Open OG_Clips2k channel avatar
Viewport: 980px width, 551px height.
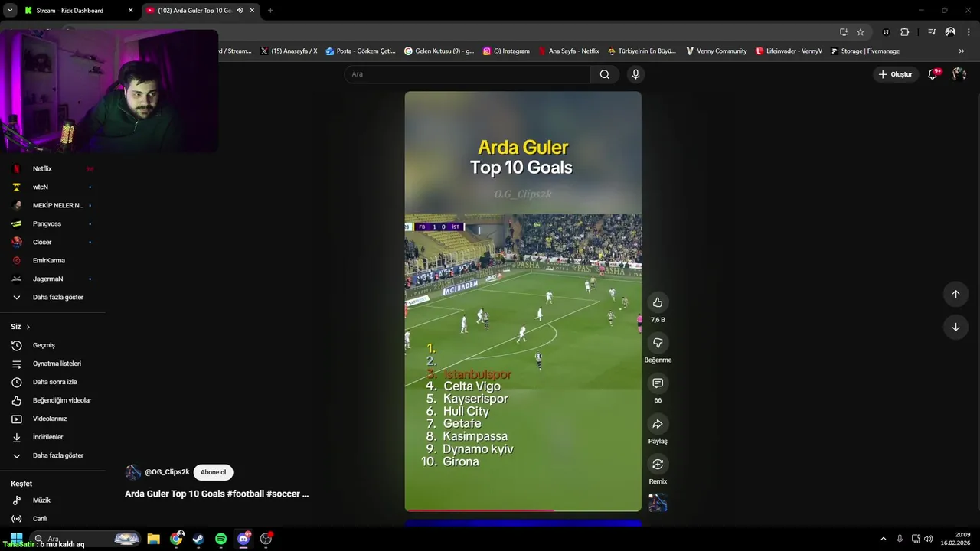pos(133,472)
